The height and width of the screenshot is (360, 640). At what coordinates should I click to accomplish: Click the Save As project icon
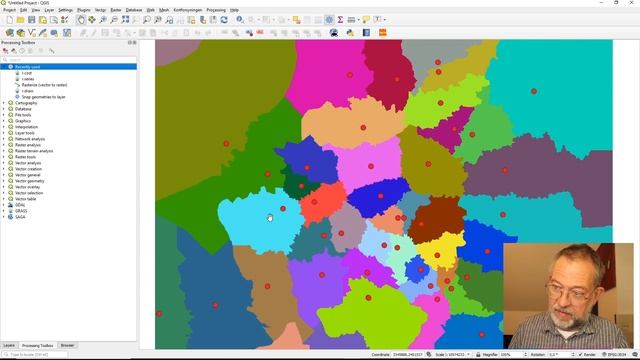(x=42, y=20)
